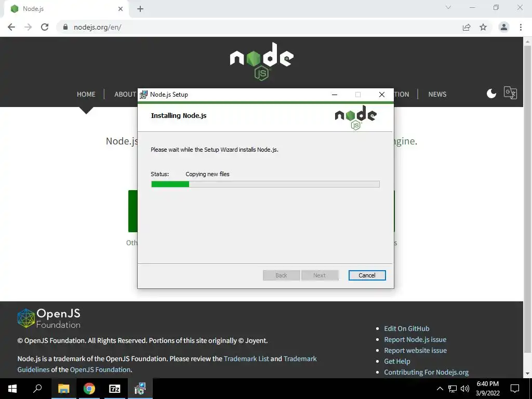The image size is (532, 399).
Task: Open the Chrome three-dot menu
Action: [x=521, y=27]
